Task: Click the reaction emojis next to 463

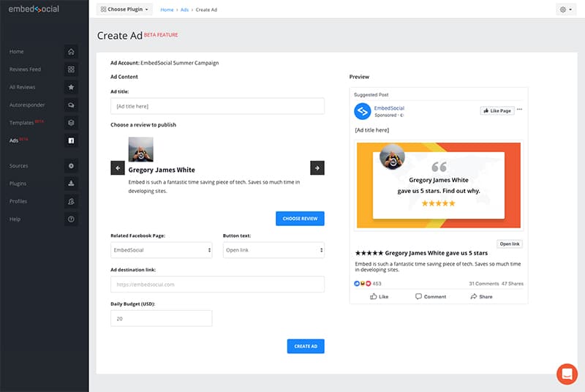Action: click(362, 284)
